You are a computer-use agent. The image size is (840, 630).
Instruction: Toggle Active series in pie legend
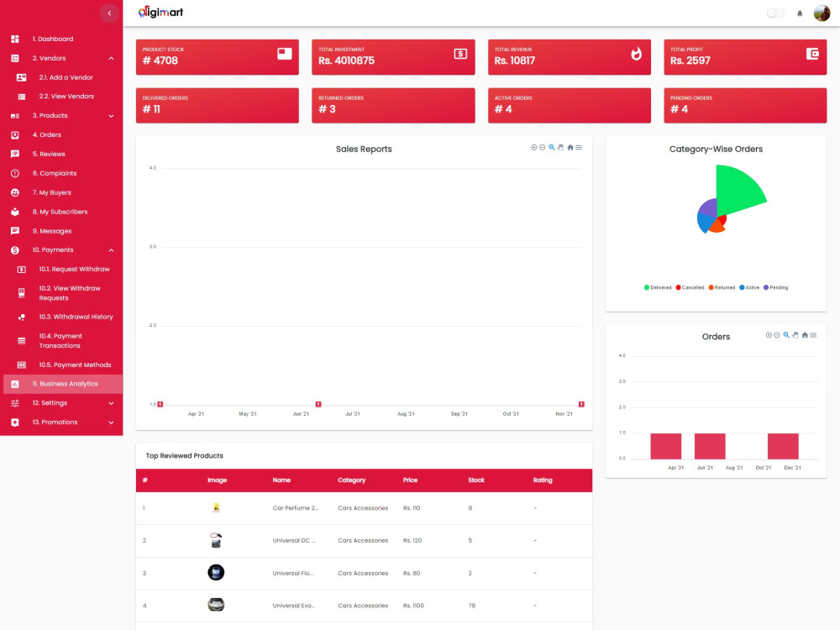coord(749,287)
